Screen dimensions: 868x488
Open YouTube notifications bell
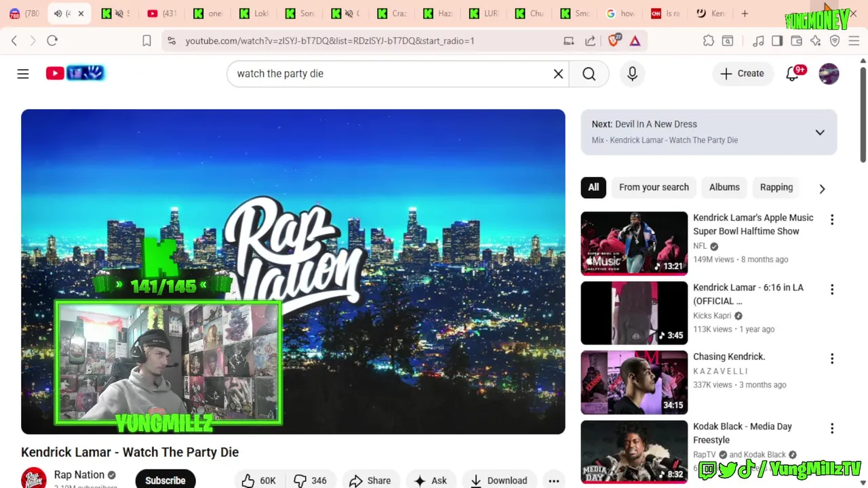(x=792, y=73)
